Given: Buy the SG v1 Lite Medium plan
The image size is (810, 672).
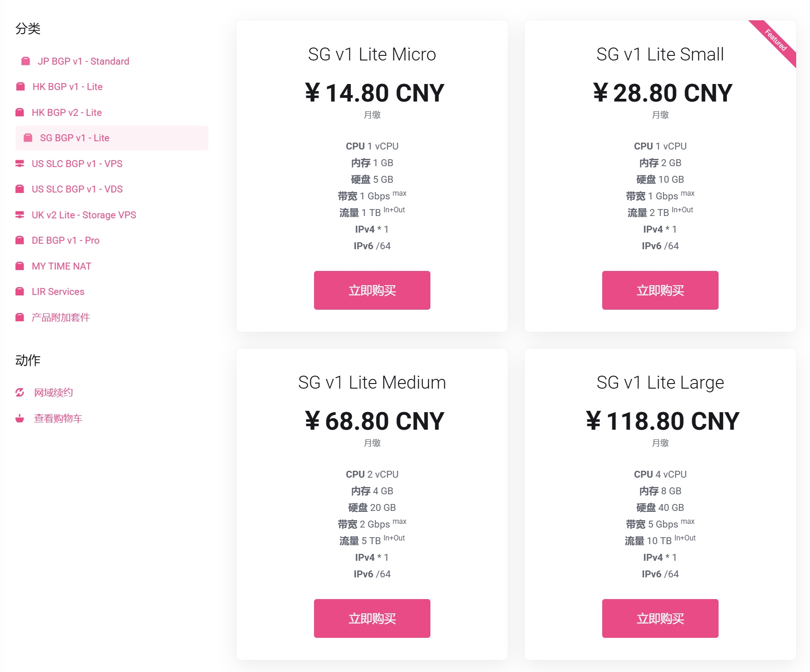Looking at the screenshot, I should pyautogui.click(x=372, y=618).
